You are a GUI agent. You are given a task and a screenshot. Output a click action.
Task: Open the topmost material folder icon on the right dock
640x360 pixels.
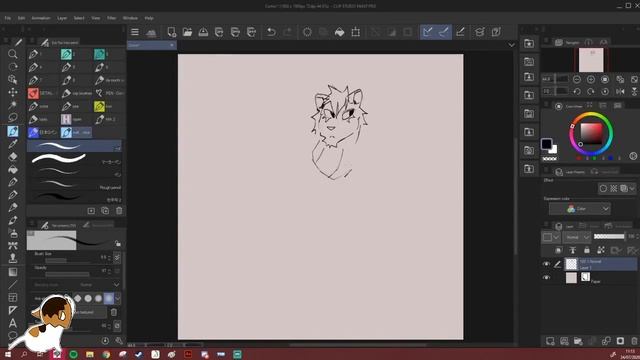coord(529,43)
